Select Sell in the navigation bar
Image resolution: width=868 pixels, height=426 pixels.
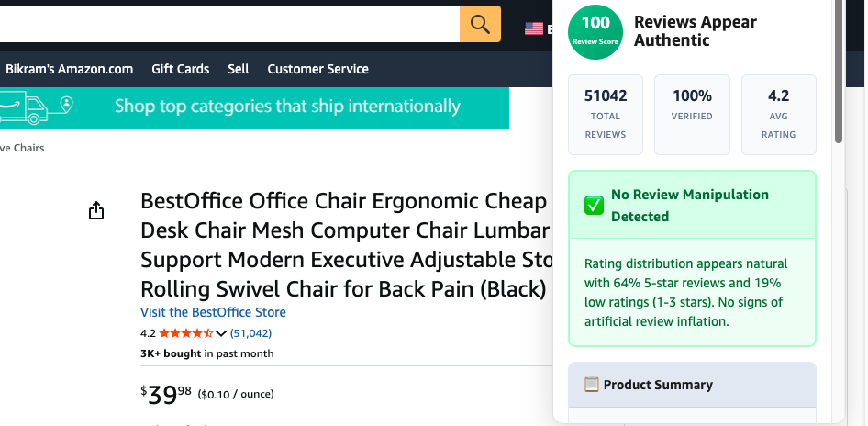[238, 69]
